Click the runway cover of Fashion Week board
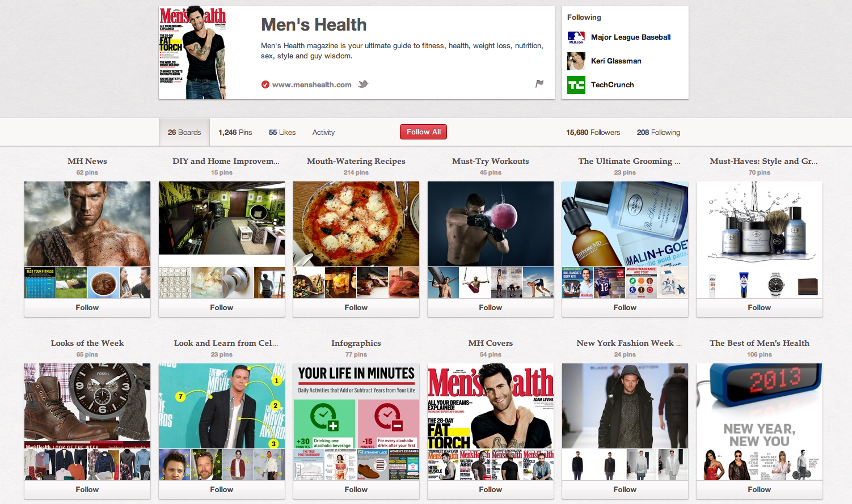Screen dimensions: 852x504 [625, 406]
